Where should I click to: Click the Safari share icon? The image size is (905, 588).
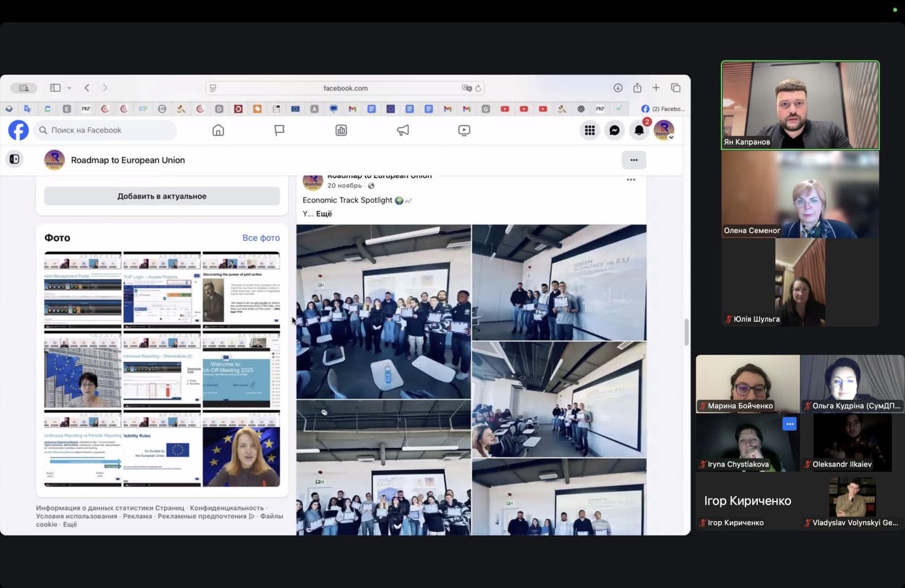click(x=637, y=88)
